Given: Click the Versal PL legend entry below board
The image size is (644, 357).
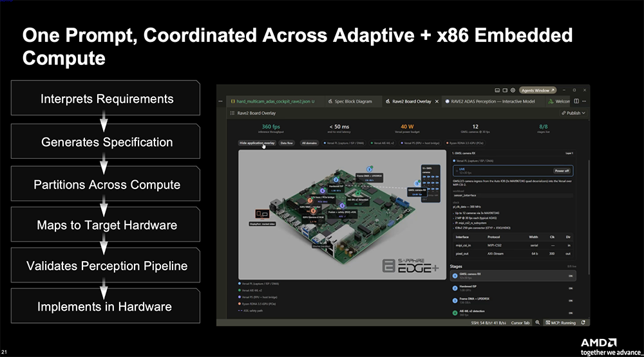Looking at the screenshot, I should coord(258,284).
